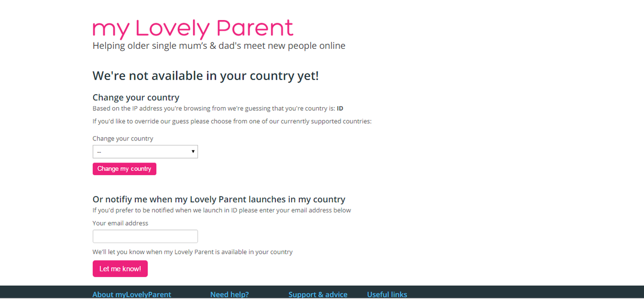The width and height of the screenshot is (644, 299).
Task: Submit with the Let me know! button
Action: (x=120, y=268)
